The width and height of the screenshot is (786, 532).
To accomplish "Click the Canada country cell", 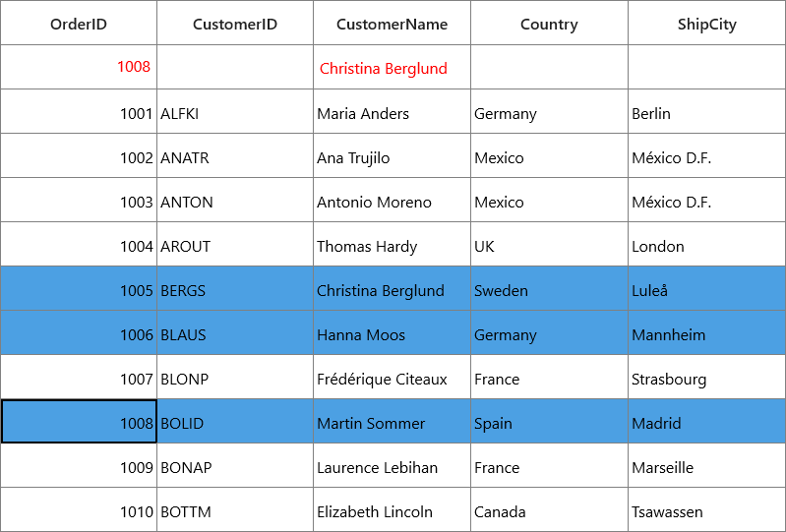I will pyautogui.click(x=549, y=509).
